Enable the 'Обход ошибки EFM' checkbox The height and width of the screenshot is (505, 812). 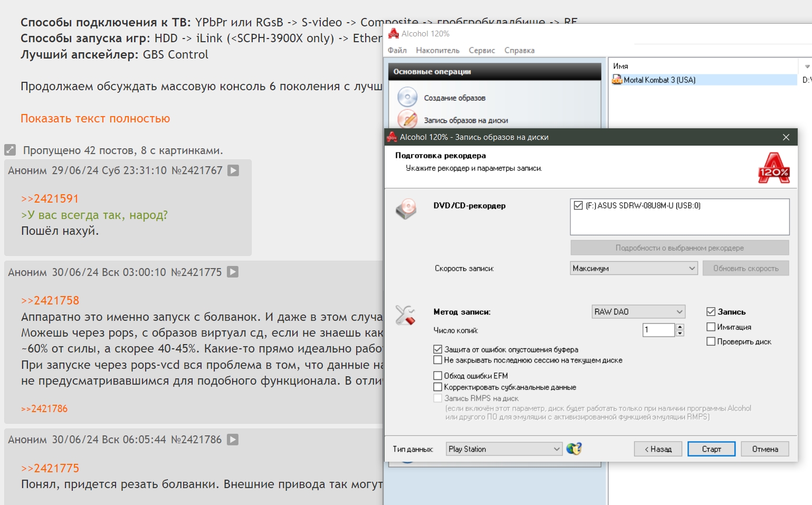pos(437,376)
